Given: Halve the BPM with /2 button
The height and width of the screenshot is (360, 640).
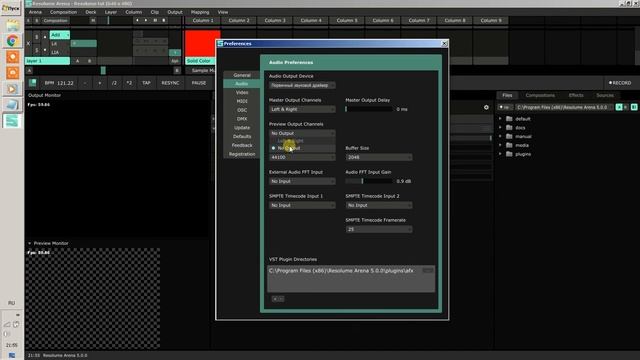Looking at the screenshot, I should pos(114,83).
